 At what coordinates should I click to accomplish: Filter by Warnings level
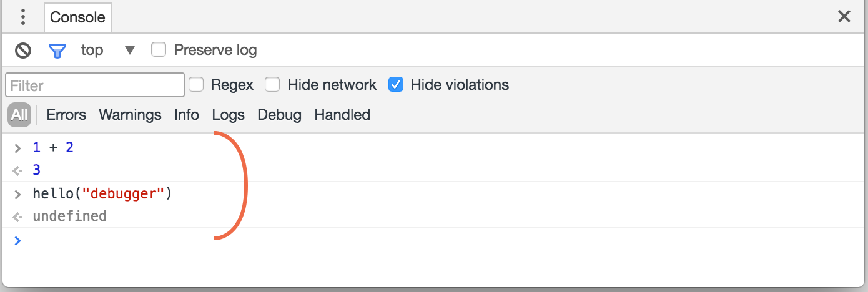click(x=130, y=115)
